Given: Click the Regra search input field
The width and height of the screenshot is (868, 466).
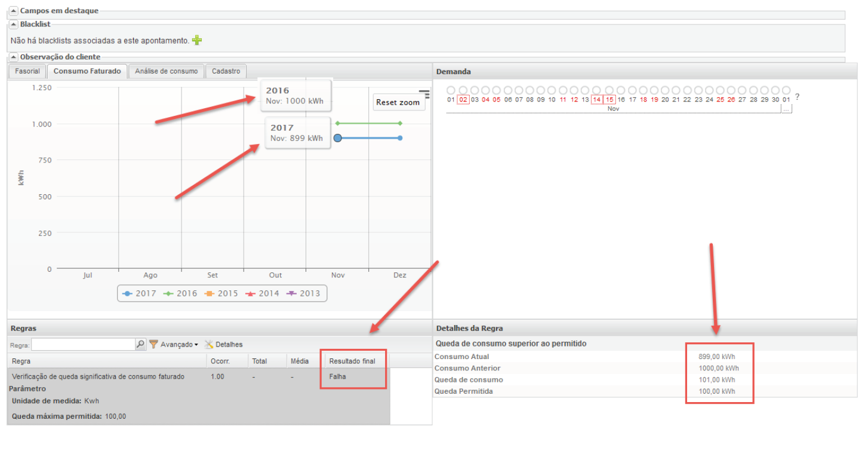Looking at the screenshot, I should 83,345.
